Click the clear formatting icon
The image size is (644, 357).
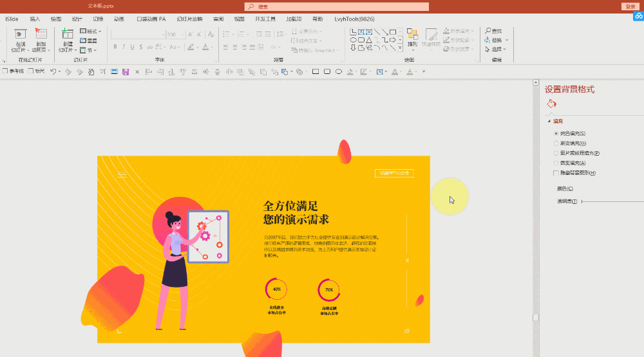tap(211, 35)
